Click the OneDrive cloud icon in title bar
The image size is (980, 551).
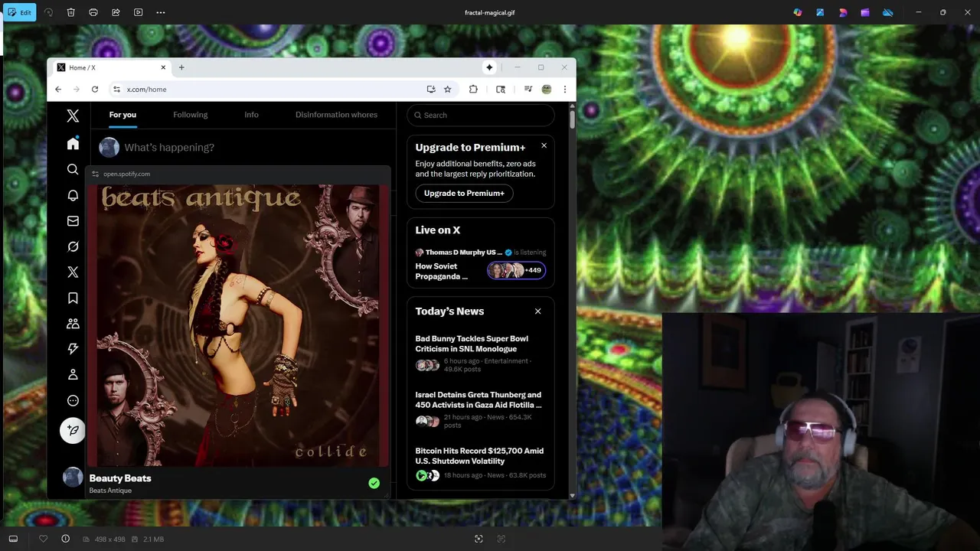tap(888, 12)
